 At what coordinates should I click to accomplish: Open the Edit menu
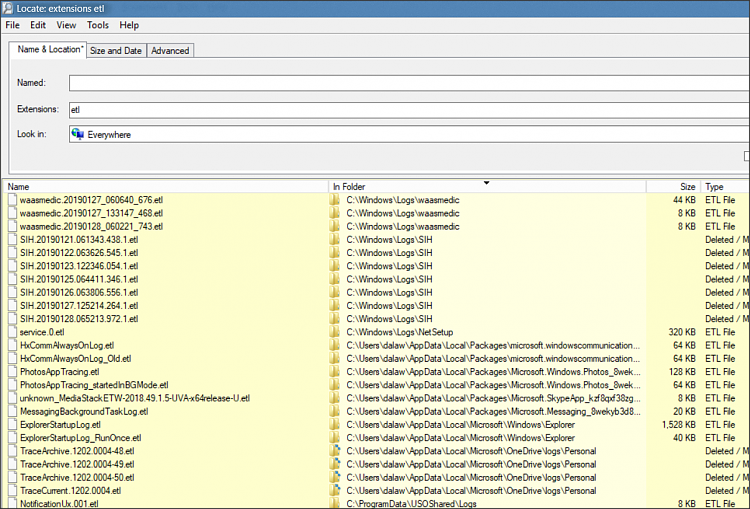38,25
